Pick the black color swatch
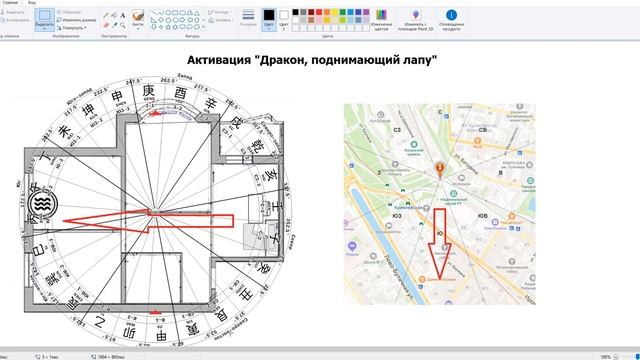The height and width of the screenshot is (360, 640). [x=295, y=12]
